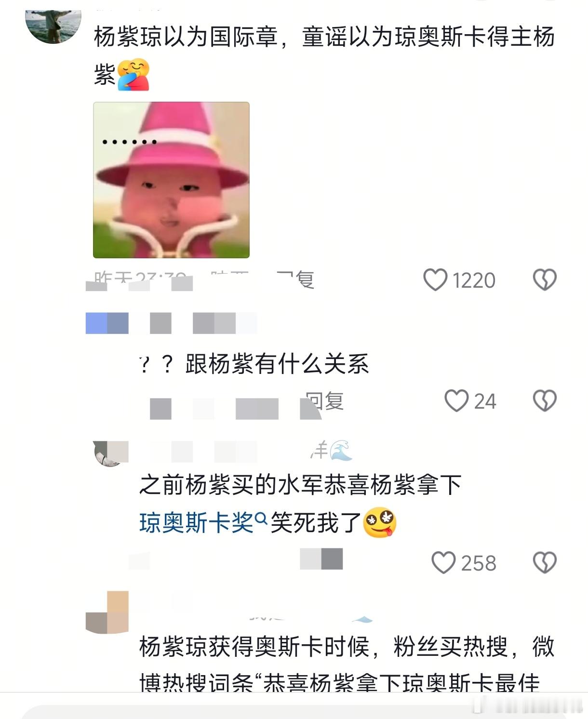588x719 pixels.
Task: Like the top comment with 1220 likes
Action: pos(435,280)
